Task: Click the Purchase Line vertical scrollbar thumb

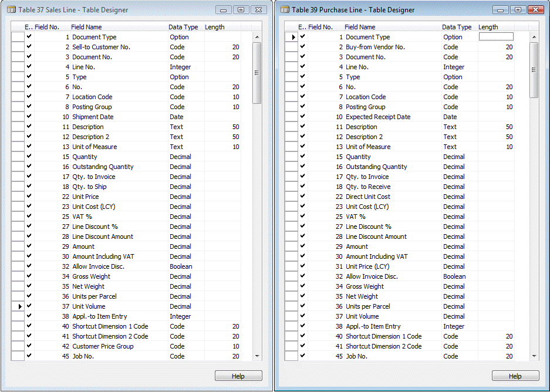Action: point(533,70)
